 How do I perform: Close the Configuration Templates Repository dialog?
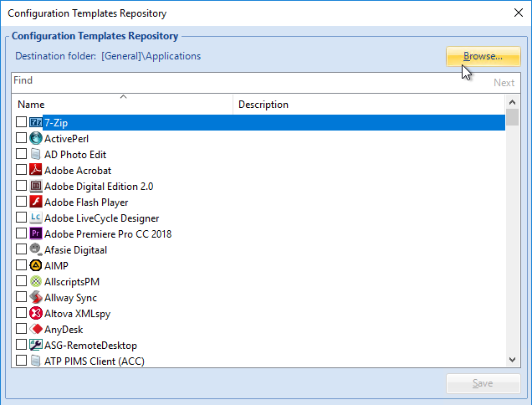(x=519, y=13)
